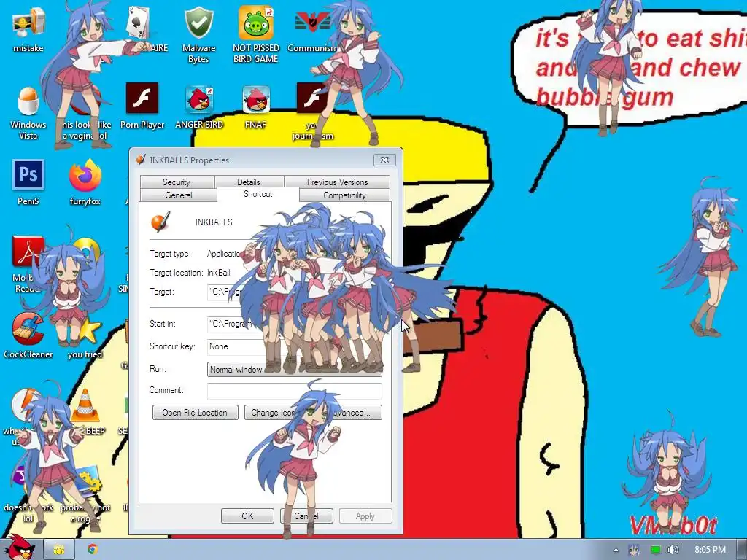Viewport: 747px width, 560px height.
Task: Launch the furryfox Firefox icon
Action: 85,175
